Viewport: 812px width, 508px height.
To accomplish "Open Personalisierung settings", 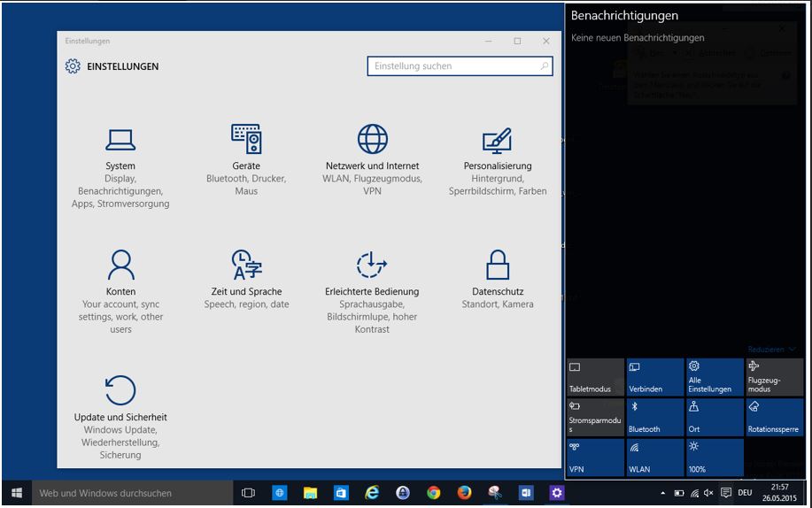I will (498, 165).
